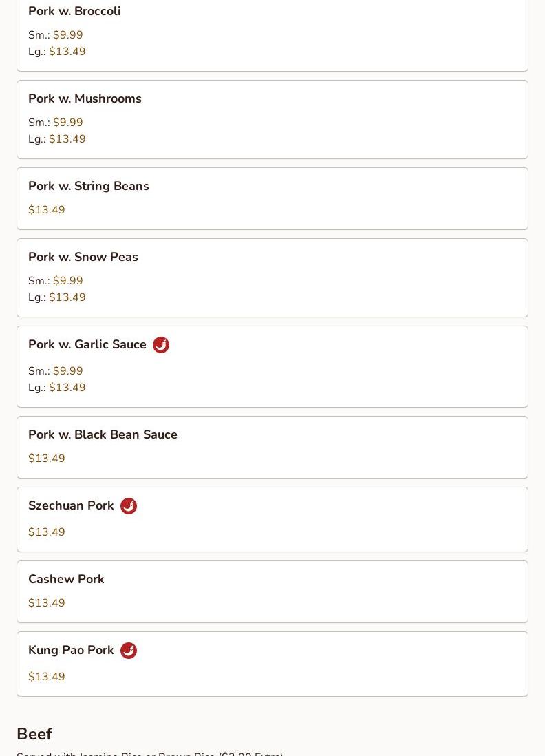Click the spicy pepper icon beside Pork w. Garlic Sauce

pos(161,345)
